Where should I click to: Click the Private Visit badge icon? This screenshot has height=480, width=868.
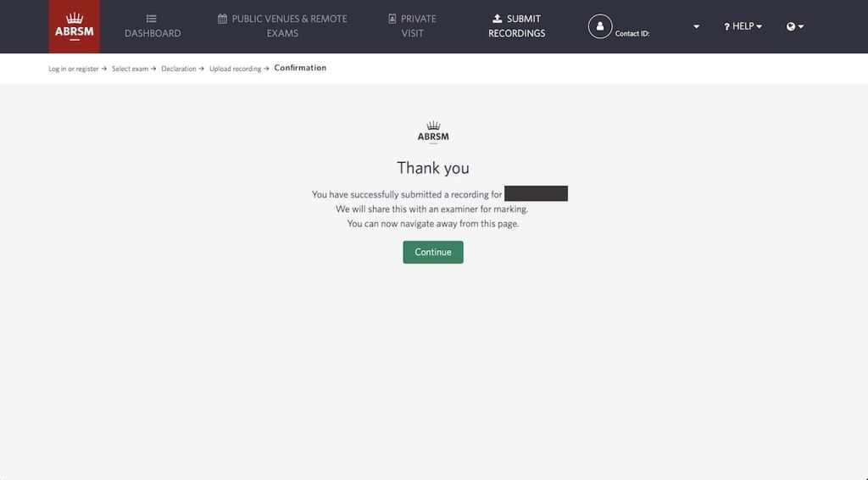(x=392, y=19)
